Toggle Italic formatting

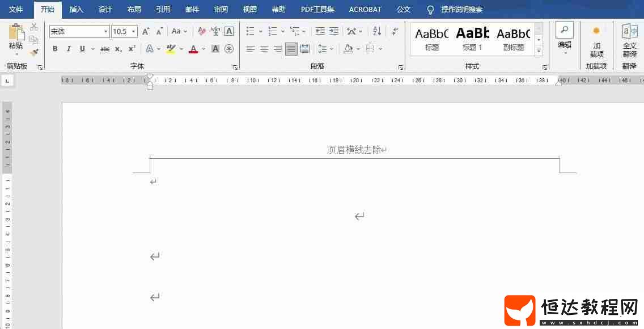click(69, 49)
